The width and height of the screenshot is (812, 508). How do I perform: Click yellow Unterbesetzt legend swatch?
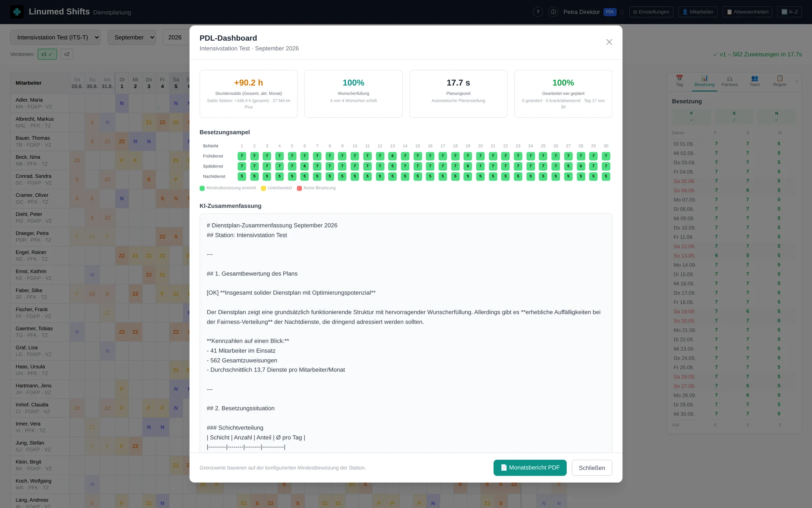click(263, 188)
